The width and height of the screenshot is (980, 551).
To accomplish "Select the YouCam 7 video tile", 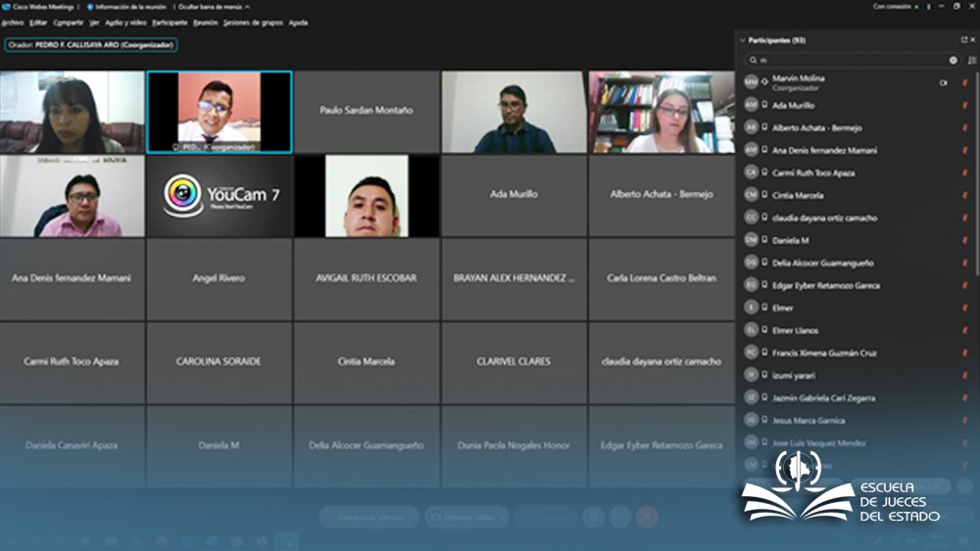I will point(220,195).
